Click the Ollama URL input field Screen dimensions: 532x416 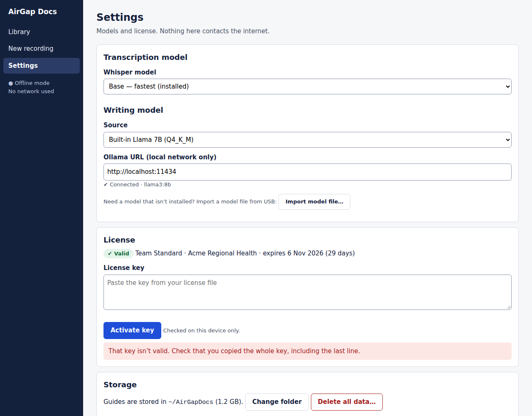click(x=308, y=172)
